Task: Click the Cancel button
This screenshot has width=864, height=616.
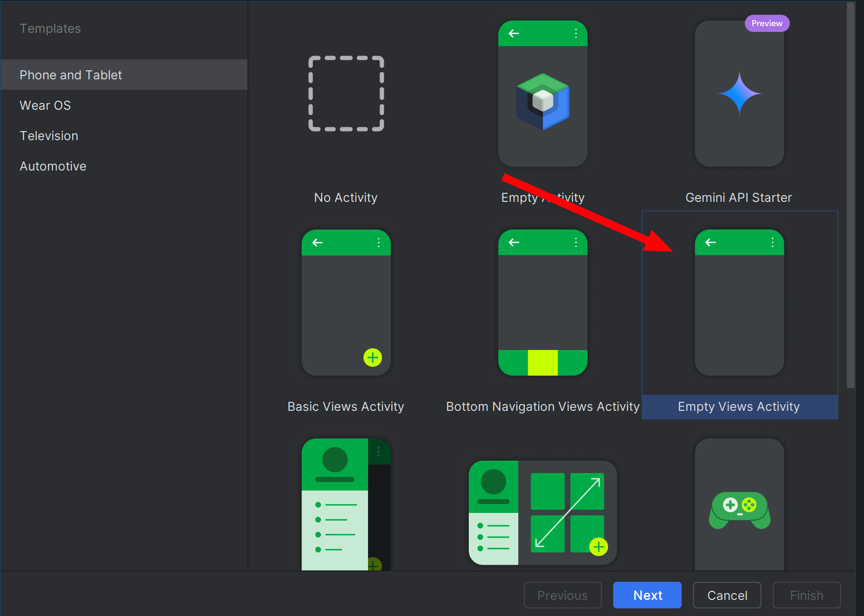Action: (x=727, y=595)
